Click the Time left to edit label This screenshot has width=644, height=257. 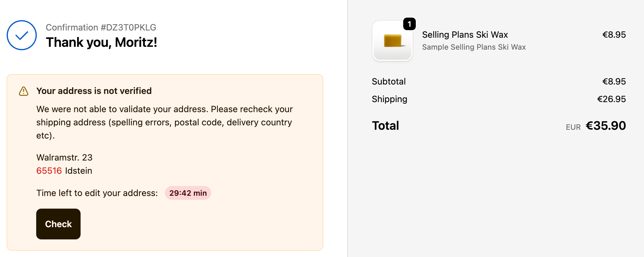point(97,193)
